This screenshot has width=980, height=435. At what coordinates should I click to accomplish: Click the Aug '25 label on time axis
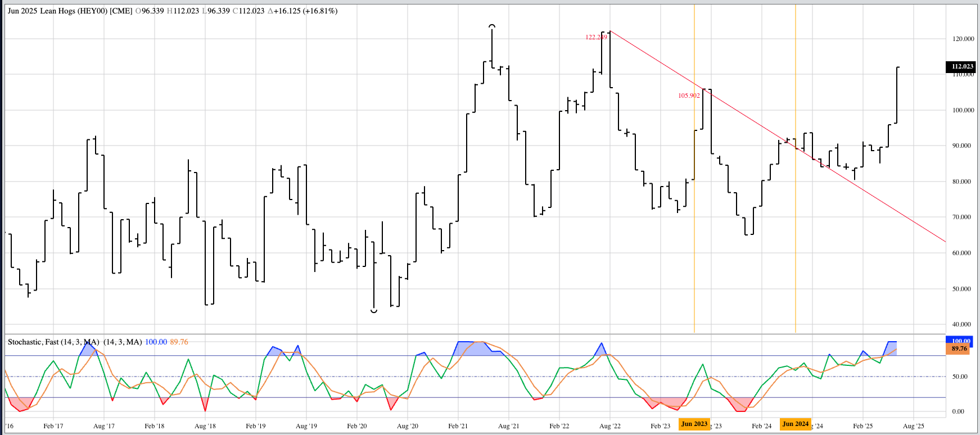pos(913,426)
